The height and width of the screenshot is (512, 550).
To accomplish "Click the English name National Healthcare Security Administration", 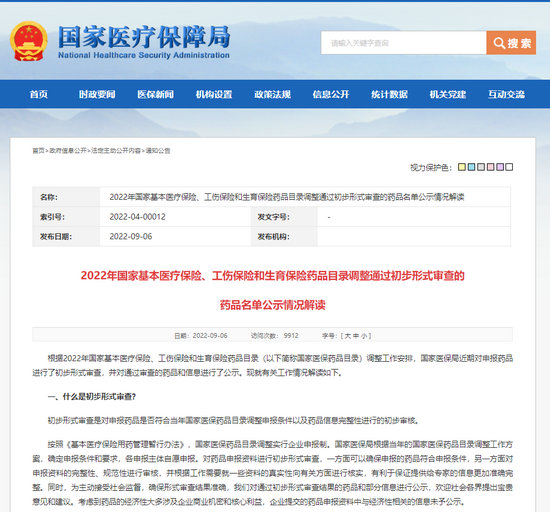I will click(144, 55).
